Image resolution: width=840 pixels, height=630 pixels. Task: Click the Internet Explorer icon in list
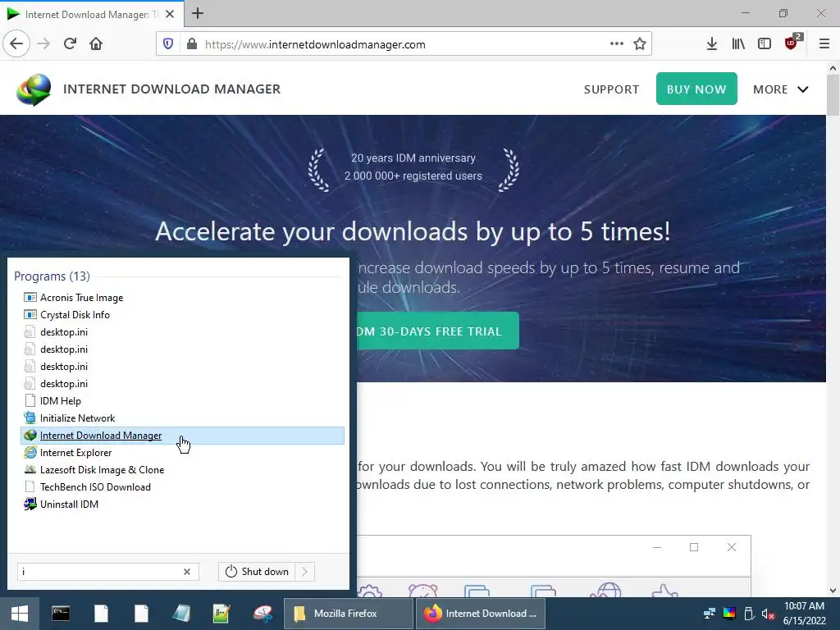tap(30, 453)
